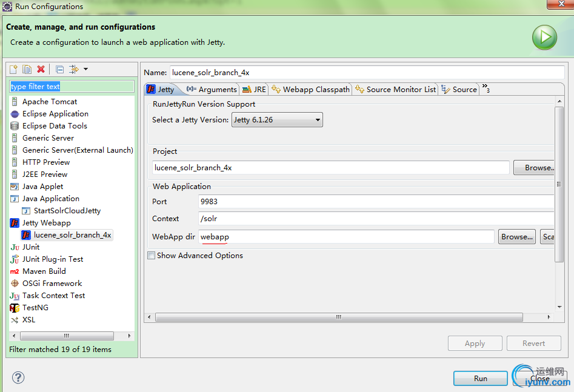
Task: Select StartSolrCloudJetty configuration
Action: pos(67,211)
